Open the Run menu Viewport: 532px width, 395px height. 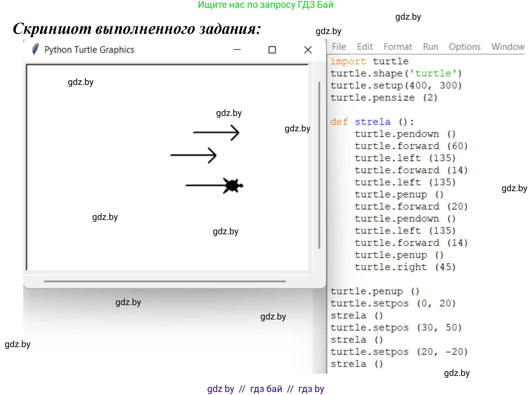click(430, 47)
